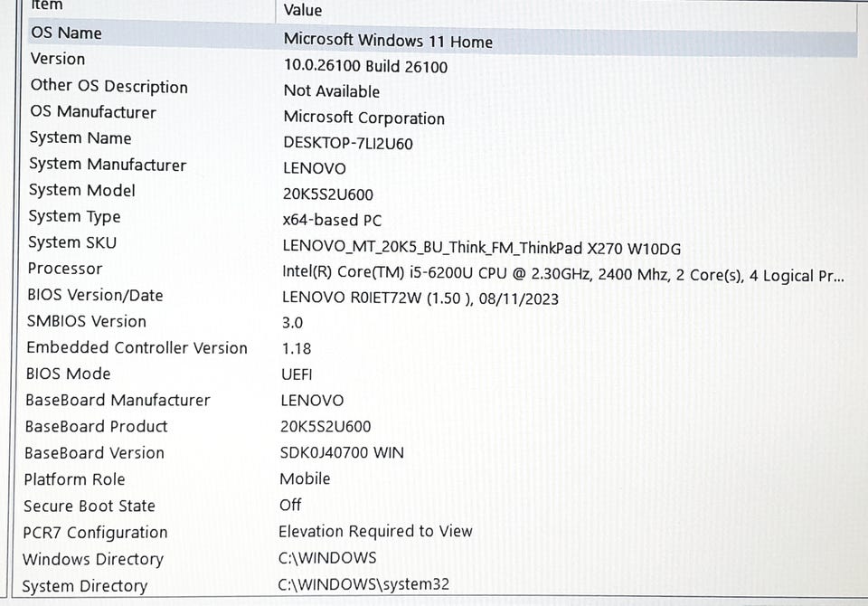
Task: Click the LENOVO value beside System Manufacturer
Action: [315, 168]
